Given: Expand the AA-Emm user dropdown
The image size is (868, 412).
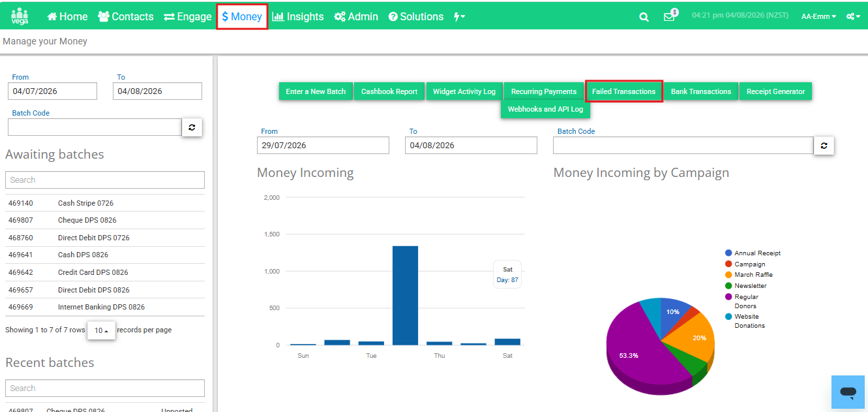Looking at the screenshot, I should click(x=818, y=17).
